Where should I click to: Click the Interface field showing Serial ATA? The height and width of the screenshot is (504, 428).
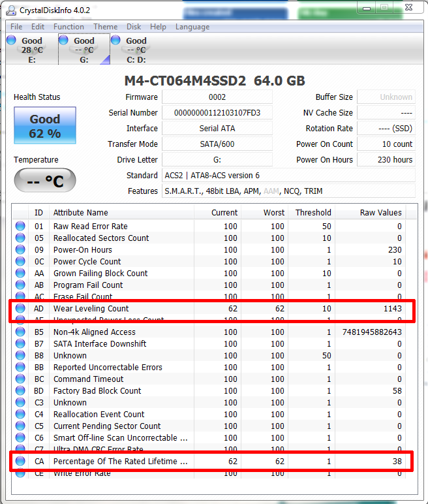pos(217,128)
